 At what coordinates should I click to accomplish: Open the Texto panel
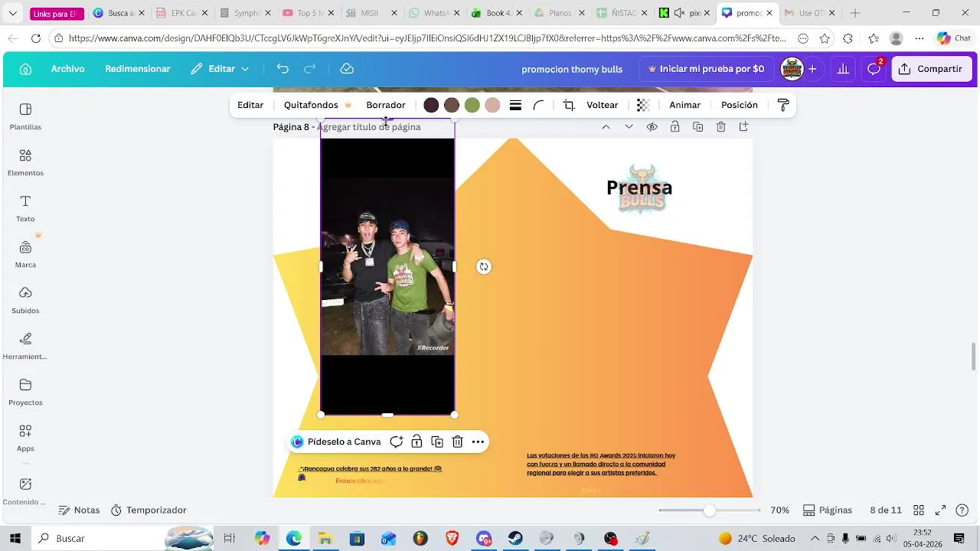(x=25, y=208)
